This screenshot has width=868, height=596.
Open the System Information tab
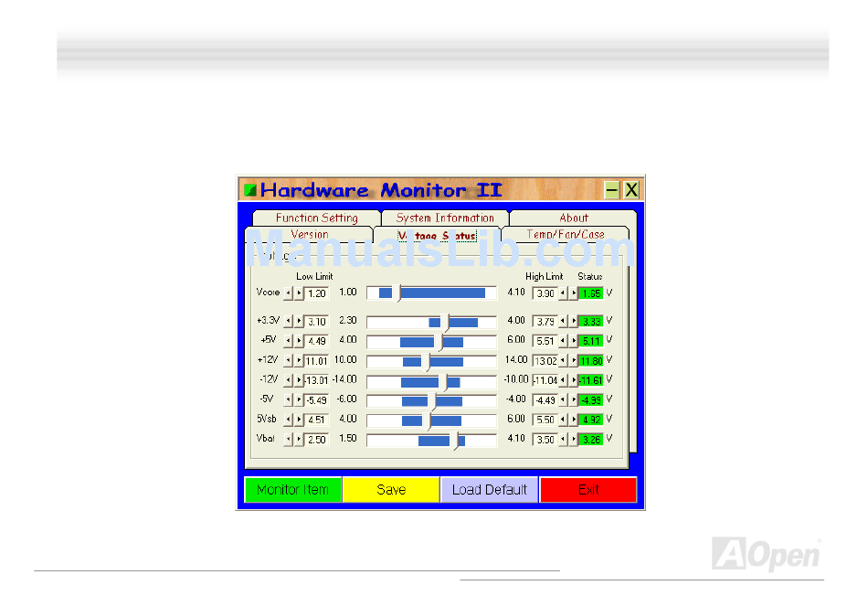tap(445, 218)
